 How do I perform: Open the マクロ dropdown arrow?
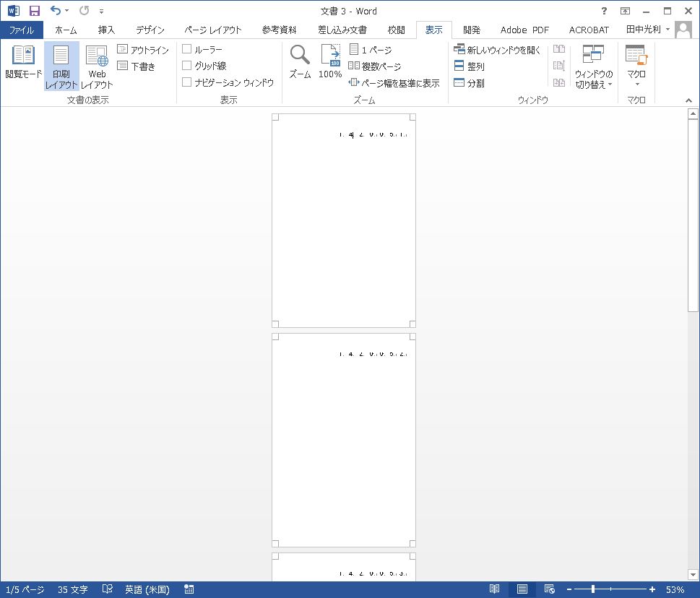(637, 84)
